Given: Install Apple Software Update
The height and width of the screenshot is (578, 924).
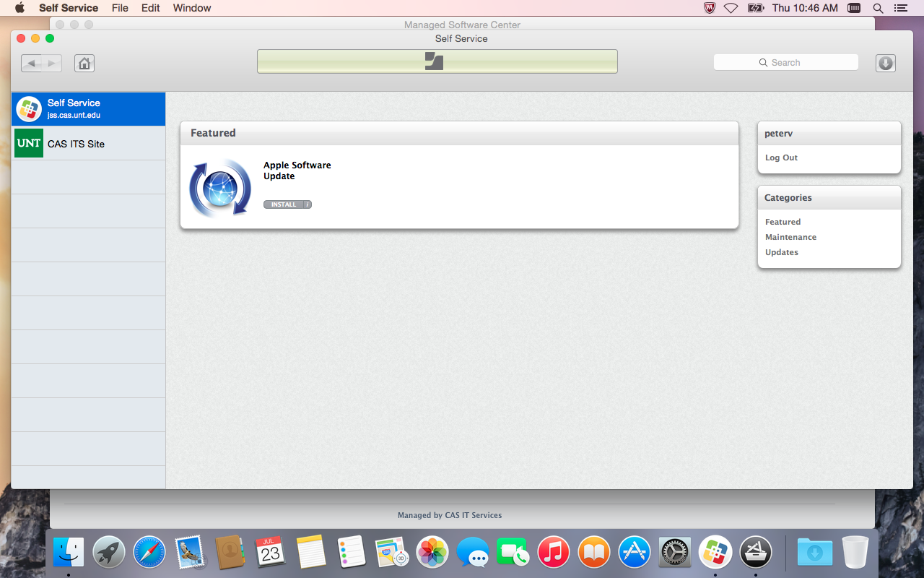Looking at the screenshot, I should [283, 204].
